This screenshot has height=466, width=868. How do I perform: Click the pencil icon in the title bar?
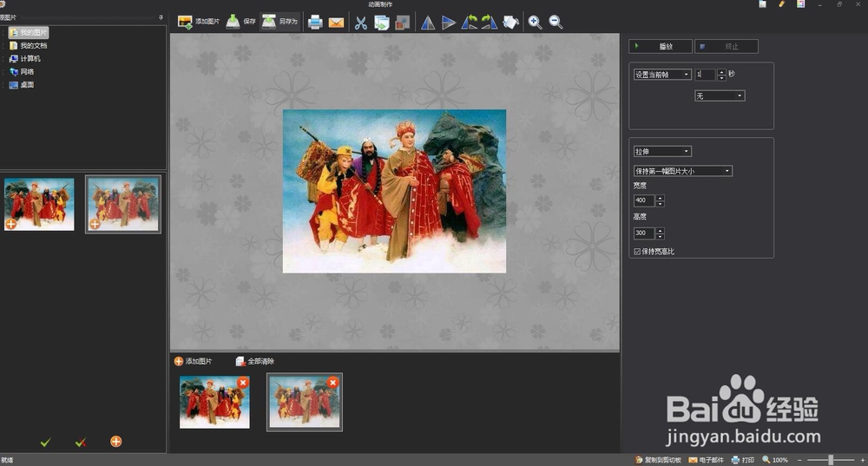782,3
